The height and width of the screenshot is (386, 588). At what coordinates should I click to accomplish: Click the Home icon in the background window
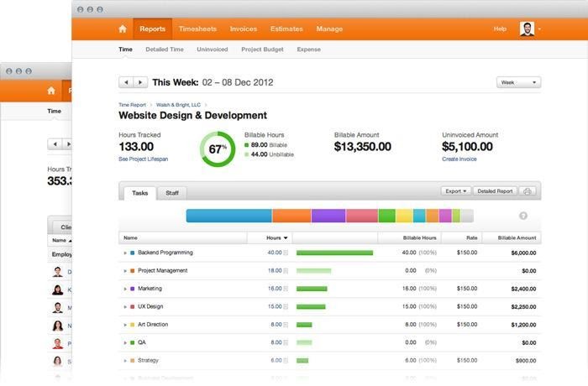tap(51, 91)
